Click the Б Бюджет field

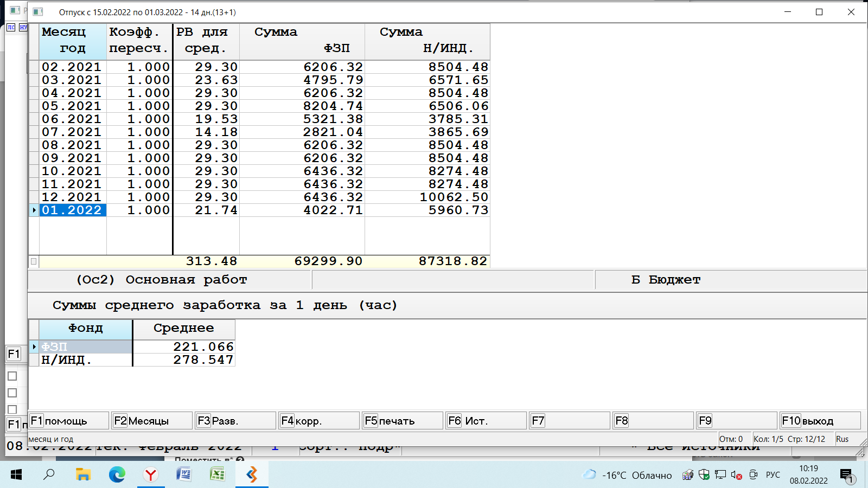point(731,280)
